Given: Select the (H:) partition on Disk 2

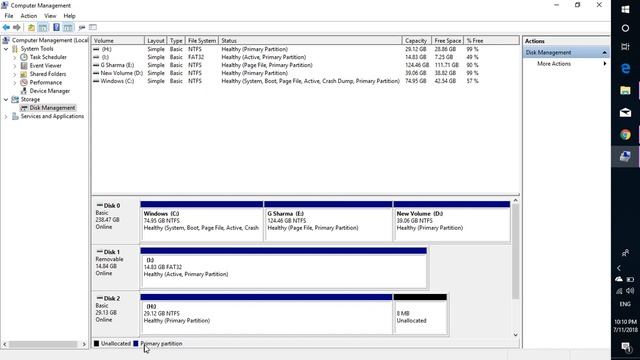Looking at the screenshot, I should (x=266, y=314).
